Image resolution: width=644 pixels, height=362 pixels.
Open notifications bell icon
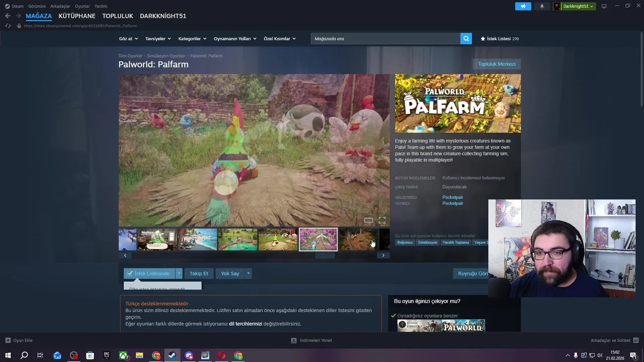pyautogui.click(x=542, y=6)
